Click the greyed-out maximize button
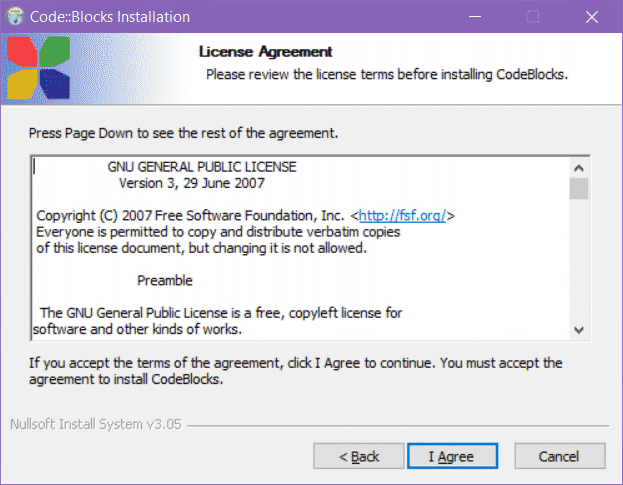Image resolution: width=623 pixels, height=485 pixels. coord(533,17)
